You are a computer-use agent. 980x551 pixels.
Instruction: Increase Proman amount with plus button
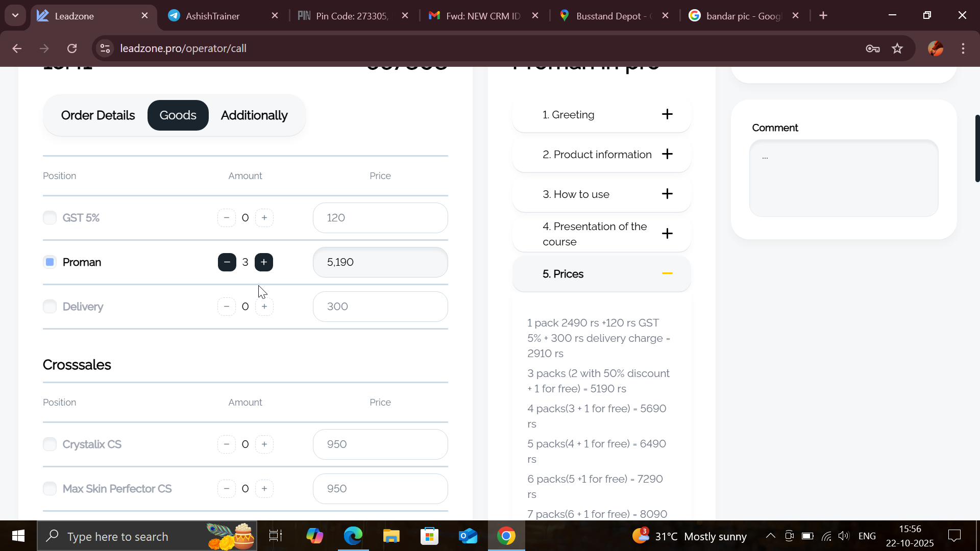tap(264, 262)
